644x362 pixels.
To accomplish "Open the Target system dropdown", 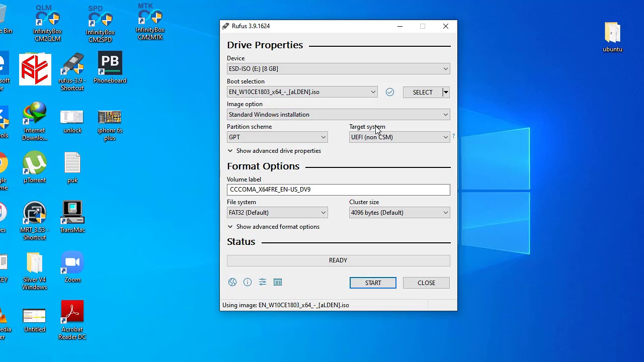I will (x=399, y=137).
